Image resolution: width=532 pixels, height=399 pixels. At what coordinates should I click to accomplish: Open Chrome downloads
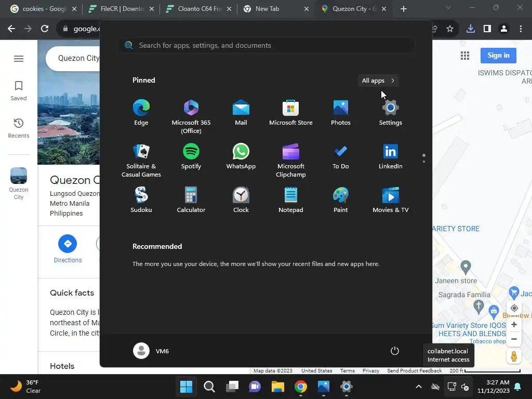pos(471,29)
